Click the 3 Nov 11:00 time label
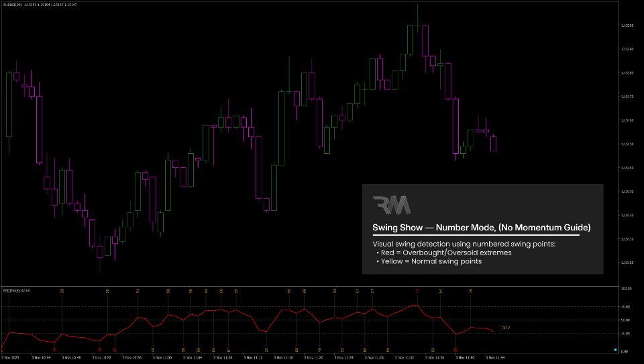This screenshot has width=644, height=364. pyautogui.click(x=162, y=357)
